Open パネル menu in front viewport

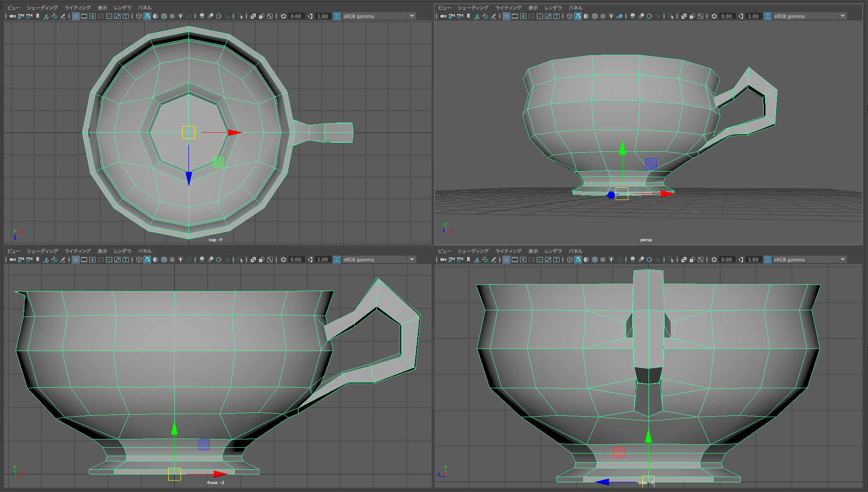coord(145,251)
